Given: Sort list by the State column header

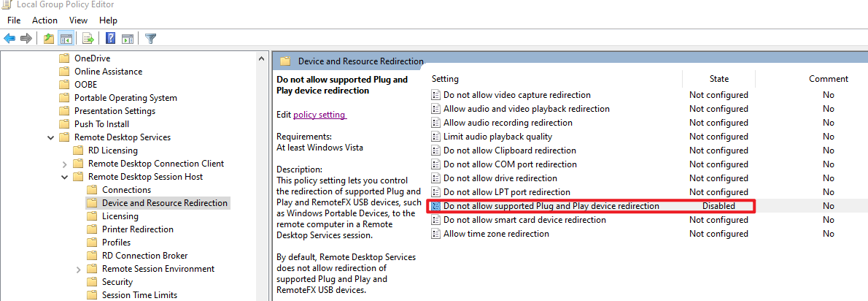Looking at the screenshot, I should click(718, 79).
